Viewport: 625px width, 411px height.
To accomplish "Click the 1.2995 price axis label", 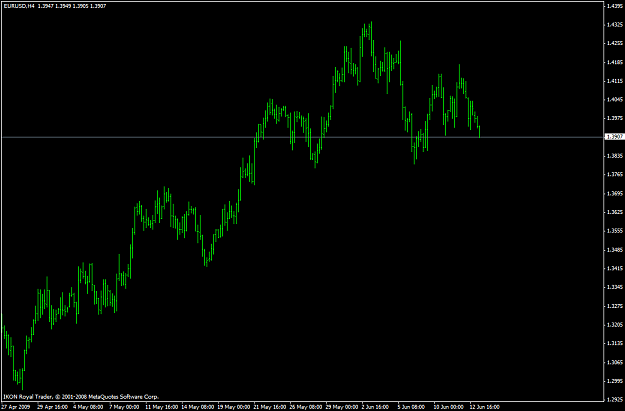I will point(615,381).
